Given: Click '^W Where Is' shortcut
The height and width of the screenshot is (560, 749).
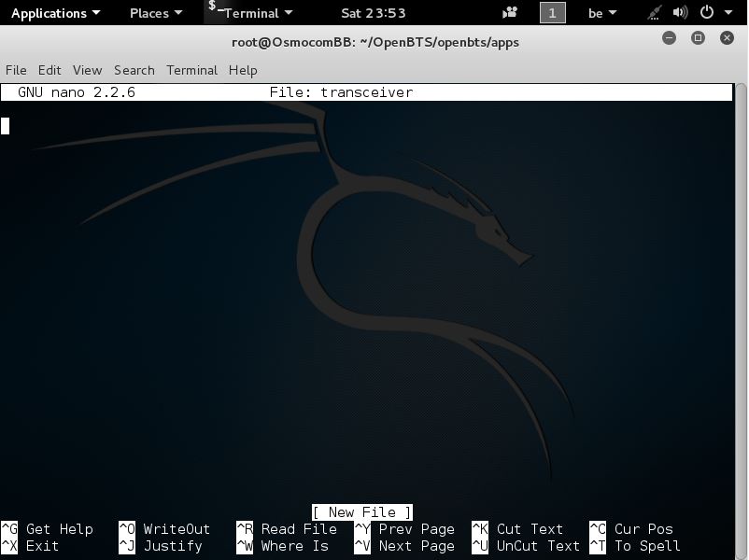Looking at the screenshot, I should (x=282, y=546).
